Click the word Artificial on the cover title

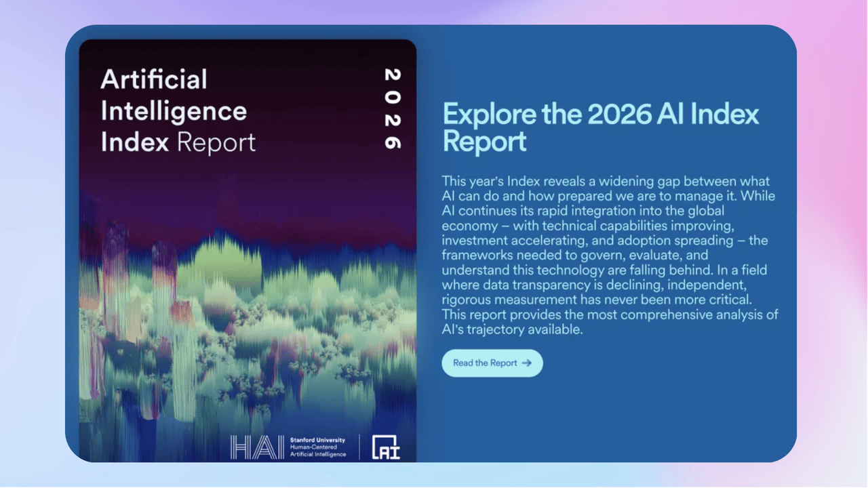click(x=154, y=79)
